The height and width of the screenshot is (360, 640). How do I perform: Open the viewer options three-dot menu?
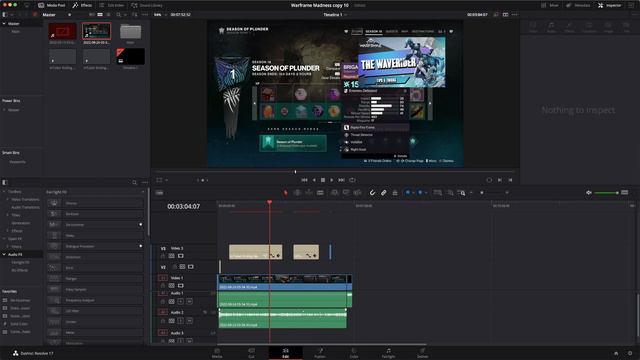[x=514, y=15]
